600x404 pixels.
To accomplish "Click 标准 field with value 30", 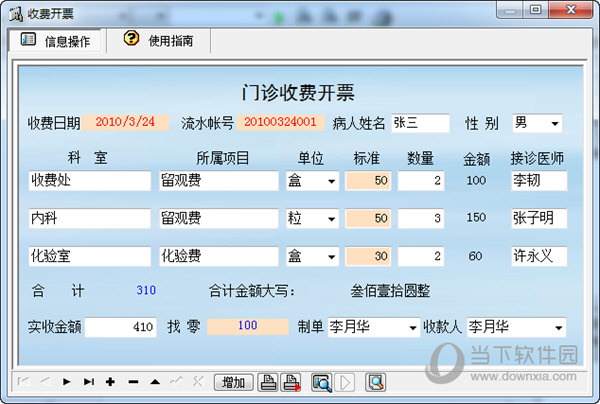I will [x=368, y=256].
